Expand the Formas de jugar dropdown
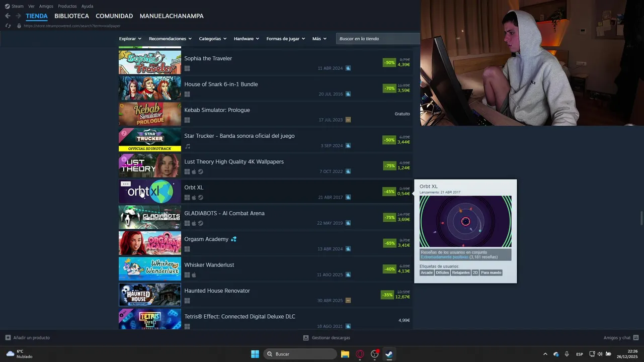 pos(286,39)
